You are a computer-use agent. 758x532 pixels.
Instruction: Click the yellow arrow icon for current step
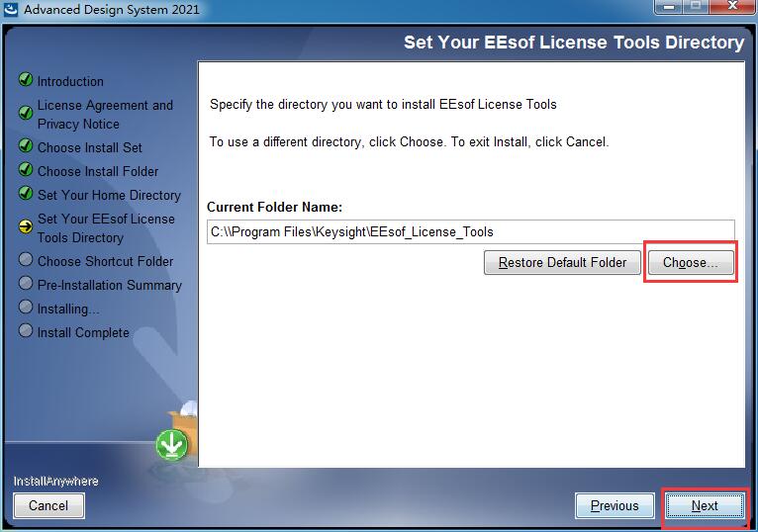pyautogui.click(x=26, y=226)
